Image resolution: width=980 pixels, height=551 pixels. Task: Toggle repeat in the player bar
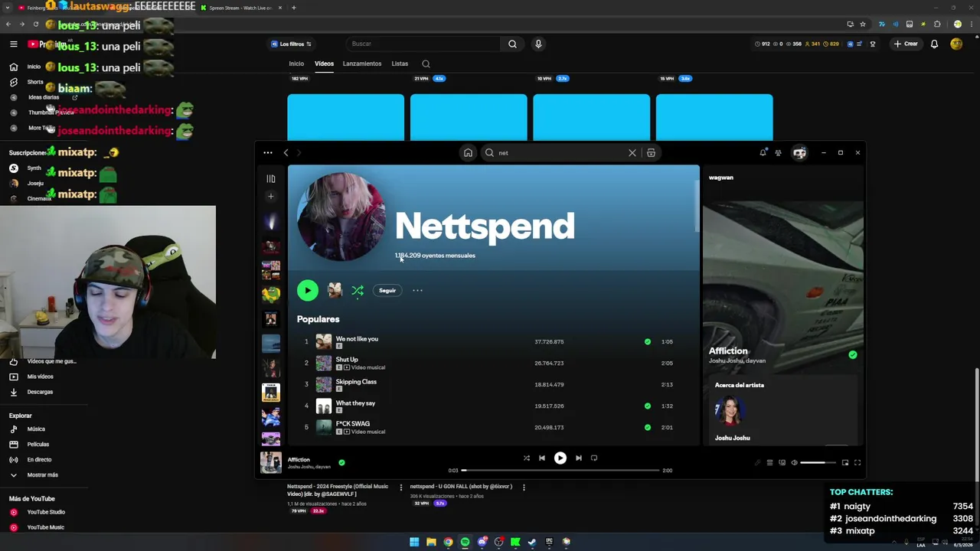pyautogui.click(x=594, y=458)
